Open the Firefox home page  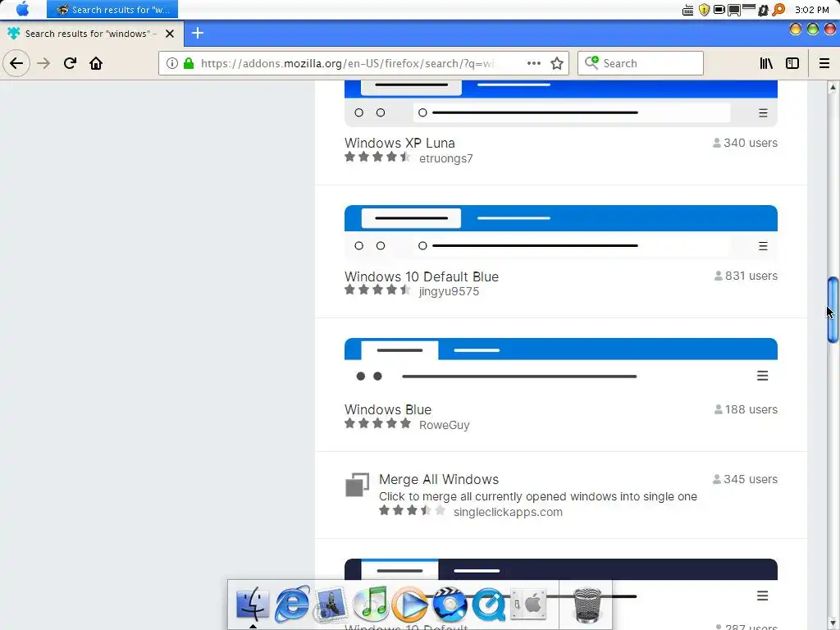point(96,63)
